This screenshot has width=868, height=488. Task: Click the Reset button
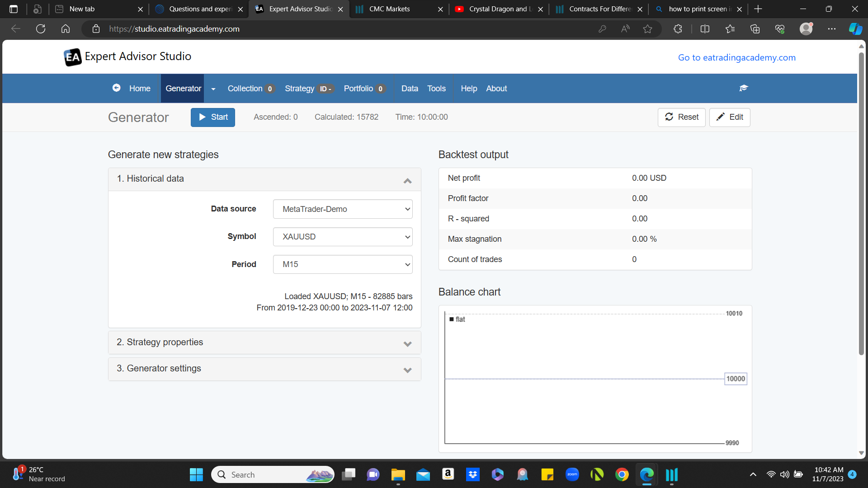coord(681,117)
